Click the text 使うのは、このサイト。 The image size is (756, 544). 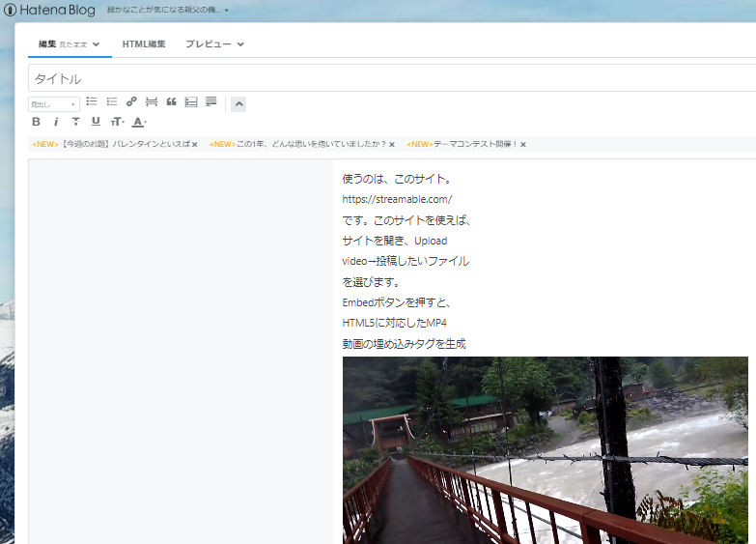[x=399, y=179]
